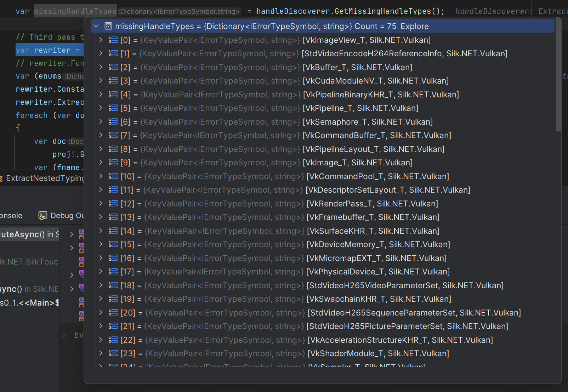
Task: Select the VkPhysicalDevice_T value text
Action: (x=378, y=272)
